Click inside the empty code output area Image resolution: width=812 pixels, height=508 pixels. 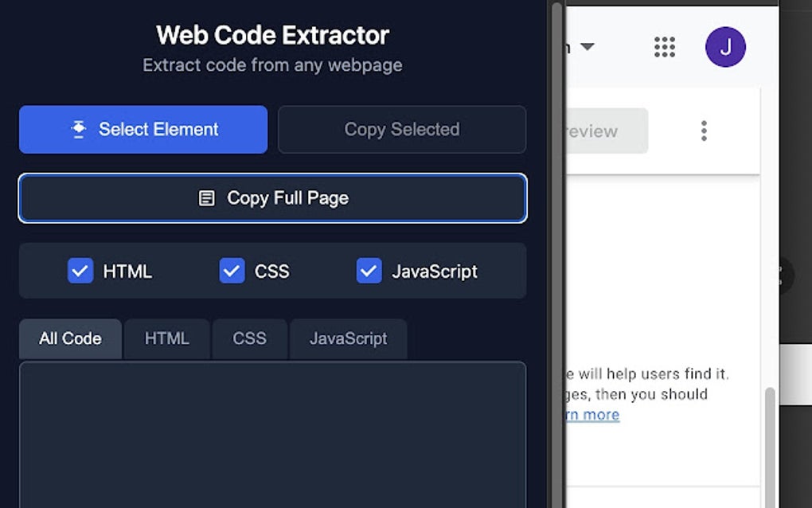[272, 434]
